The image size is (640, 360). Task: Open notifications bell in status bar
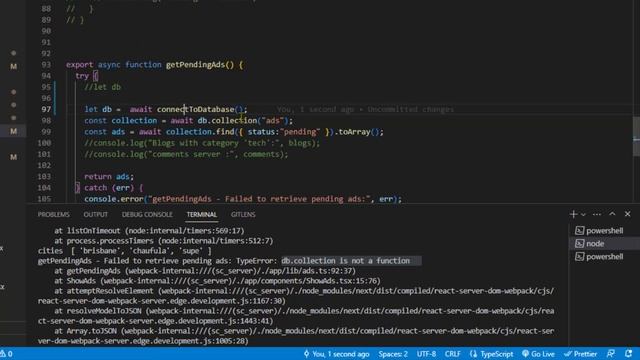629,354
